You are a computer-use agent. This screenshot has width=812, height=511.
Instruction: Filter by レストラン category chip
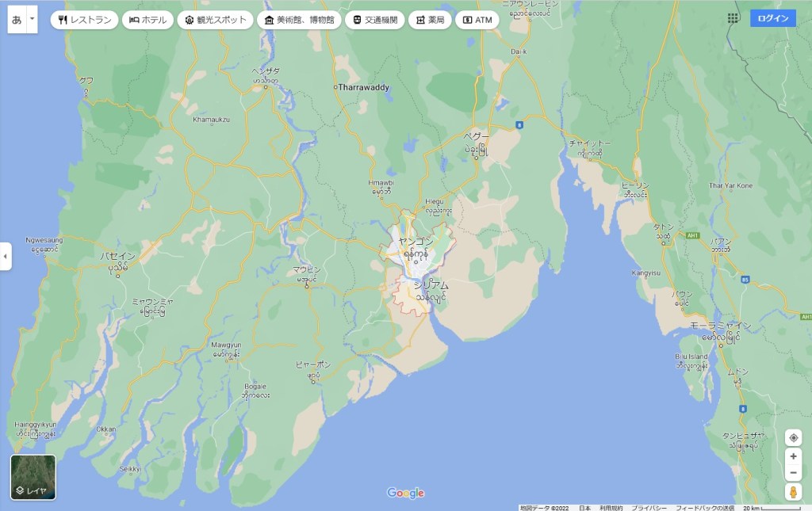tap(84, 20)
